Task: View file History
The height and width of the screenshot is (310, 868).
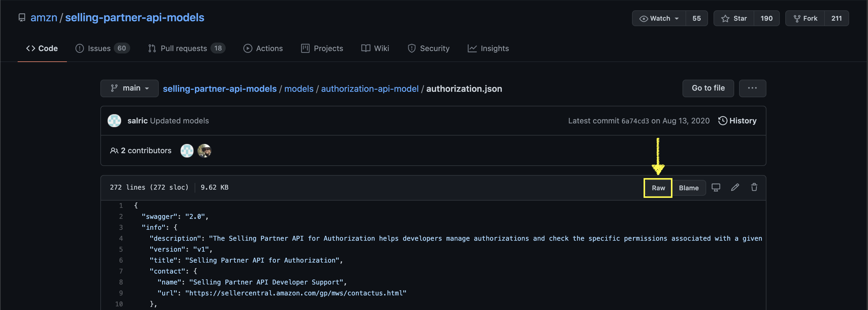Action: click(737, 121)
